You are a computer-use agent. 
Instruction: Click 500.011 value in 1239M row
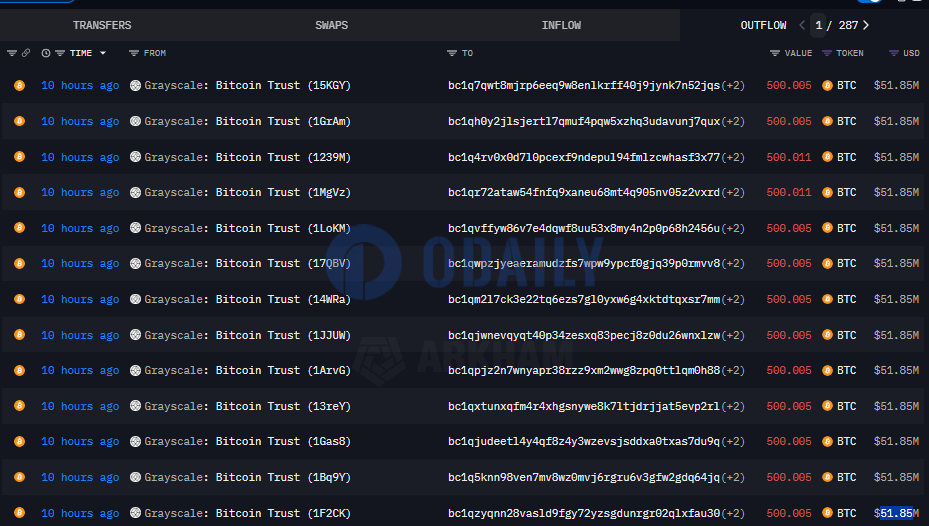[x=789, y=157]
